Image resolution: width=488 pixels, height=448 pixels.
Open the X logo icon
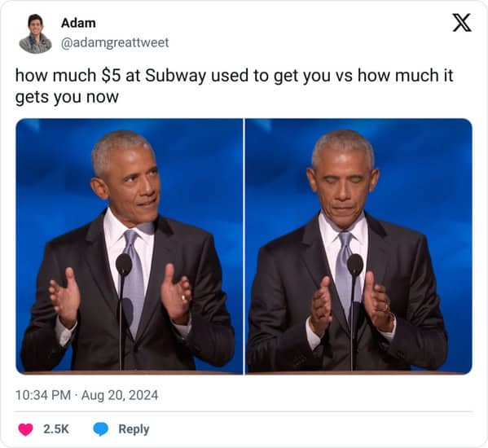coord(462,23)
